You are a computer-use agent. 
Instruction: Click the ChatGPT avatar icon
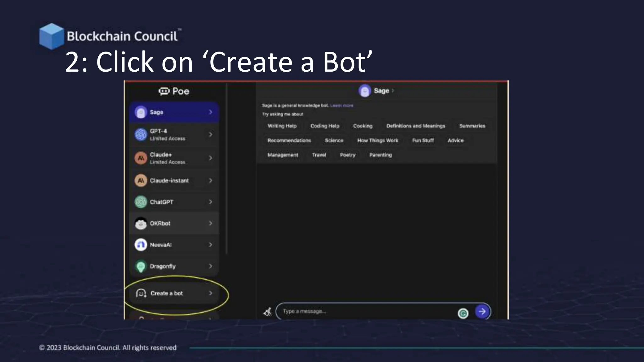(141, 202)
